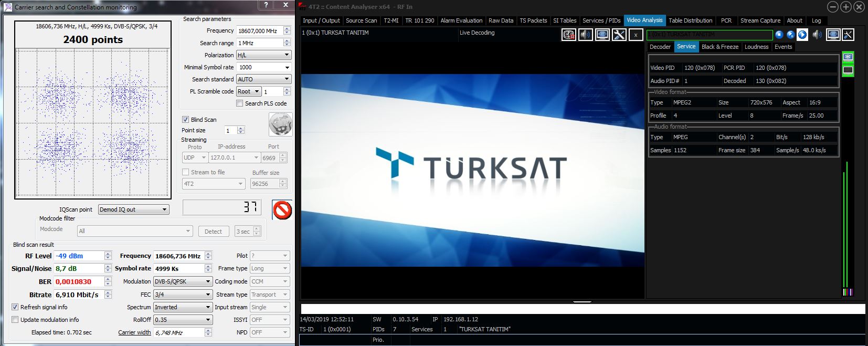This screenshot has width=868, height=346.
Task: Uncheck the Blind Scan checkbox
Action: pyautogui.click(x=185, y=120)
